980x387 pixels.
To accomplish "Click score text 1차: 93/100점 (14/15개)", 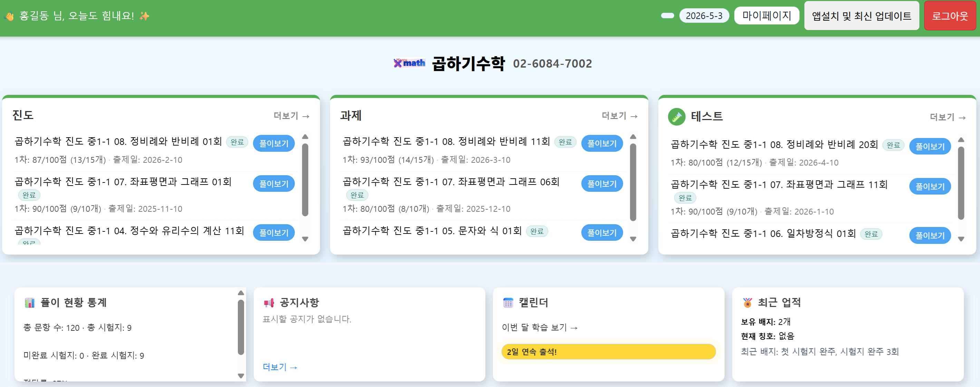I will point(388,160).
